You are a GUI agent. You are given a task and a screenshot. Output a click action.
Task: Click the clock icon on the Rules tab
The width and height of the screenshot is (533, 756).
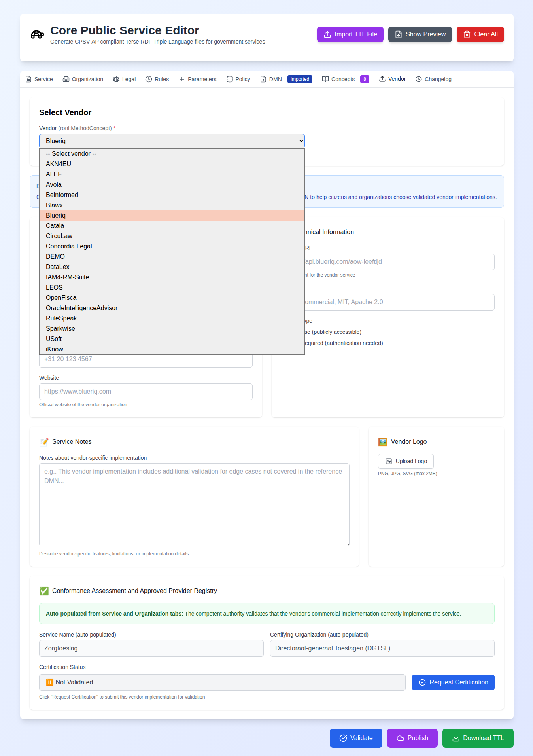[149, 79]
